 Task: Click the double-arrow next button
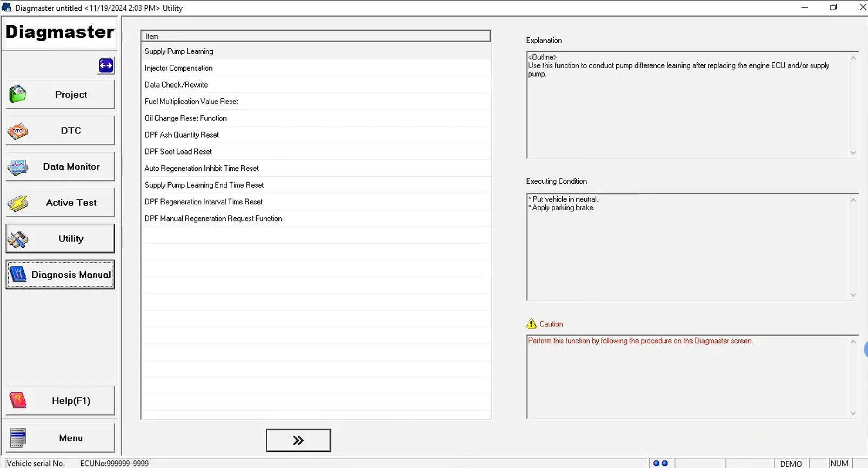(x=298, y=440)
